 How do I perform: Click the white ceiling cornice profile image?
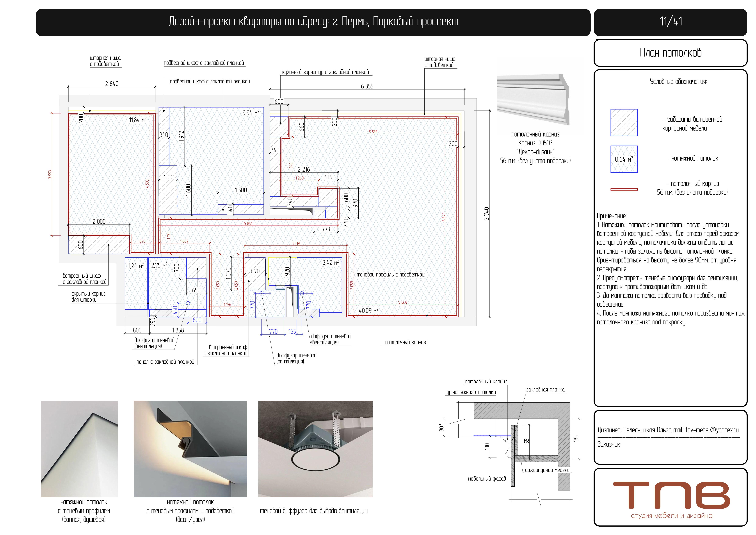point(533,99)
